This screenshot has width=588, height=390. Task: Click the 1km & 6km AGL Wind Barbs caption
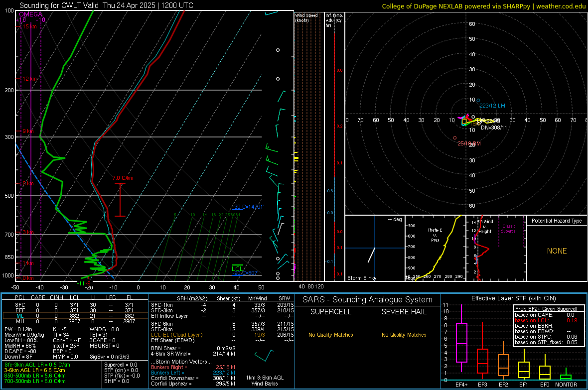click(265, 381)
